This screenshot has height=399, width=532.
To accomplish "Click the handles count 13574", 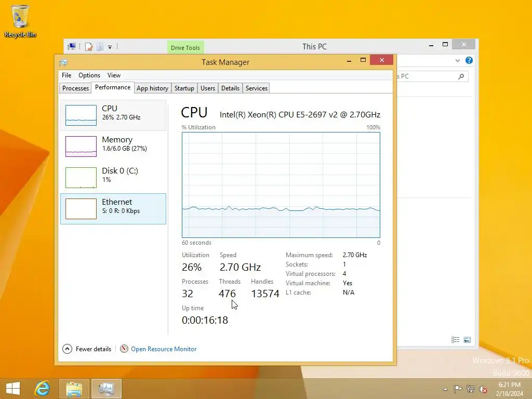I will click(x=265, y=294).
